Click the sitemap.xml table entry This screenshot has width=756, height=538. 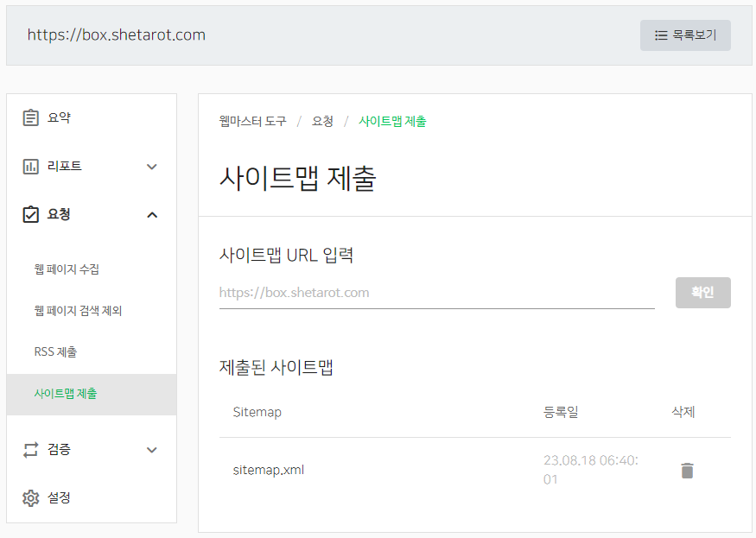click(x=269, y=470)
